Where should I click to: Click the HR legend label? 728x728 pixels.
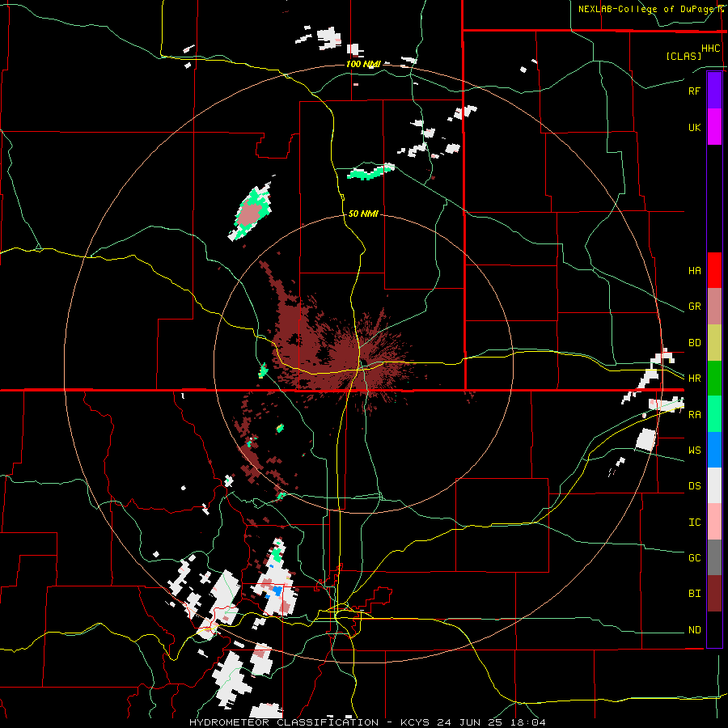694,379
